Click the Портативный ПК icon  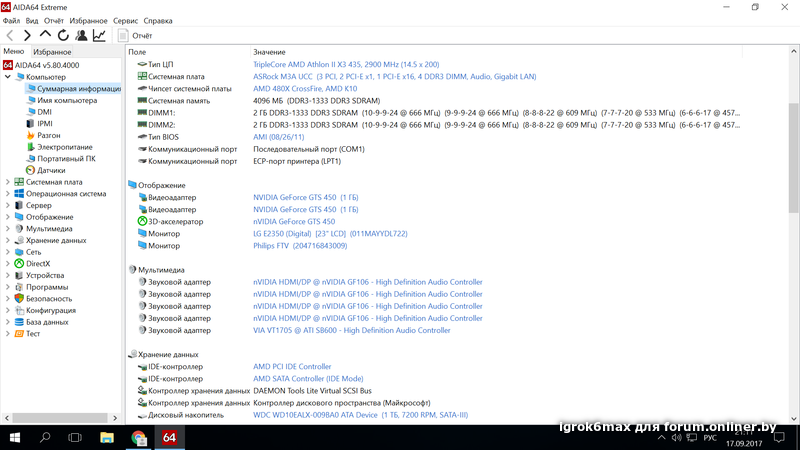click(30, 159)
